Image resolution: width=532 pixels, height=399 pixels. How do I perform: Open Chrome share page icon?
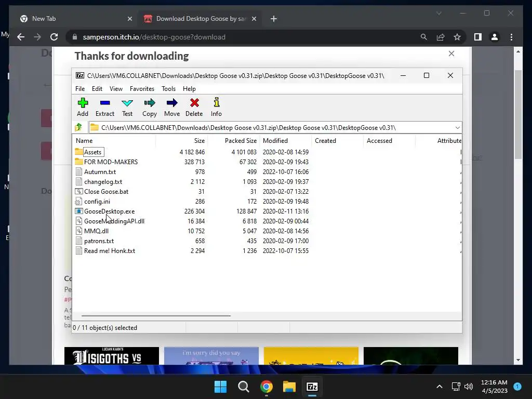pos(441,37)
